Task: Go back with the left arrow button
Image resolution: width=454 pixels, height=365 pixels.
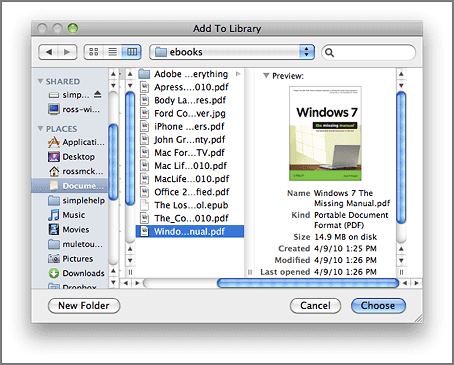Action: point(49,52)
